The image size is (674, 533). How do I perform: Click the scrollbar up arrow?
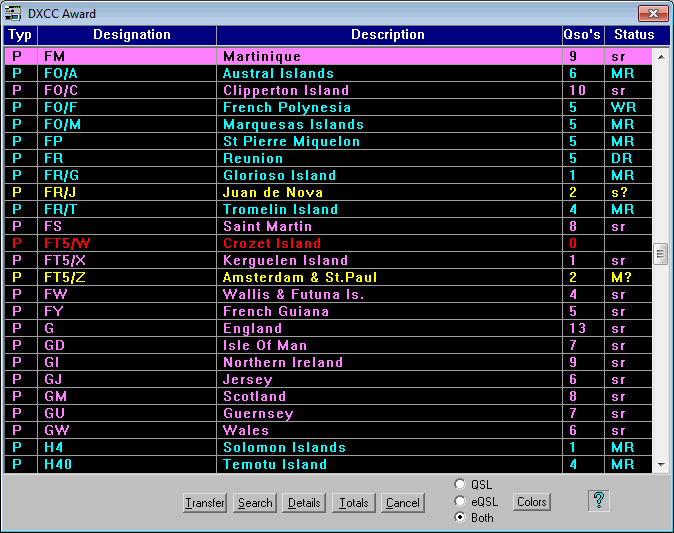point(660,56)
